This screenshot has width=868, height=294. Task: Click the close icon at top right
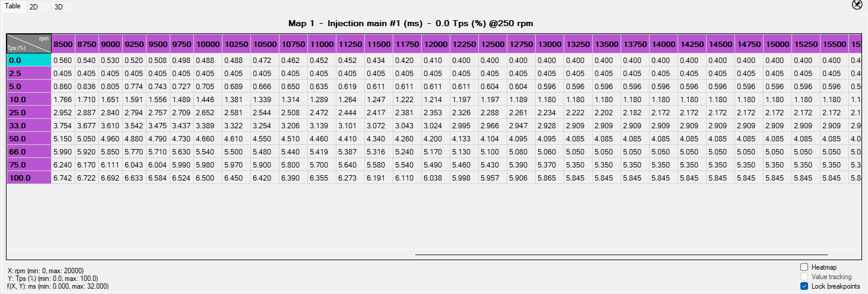click(x=857, y=5)
